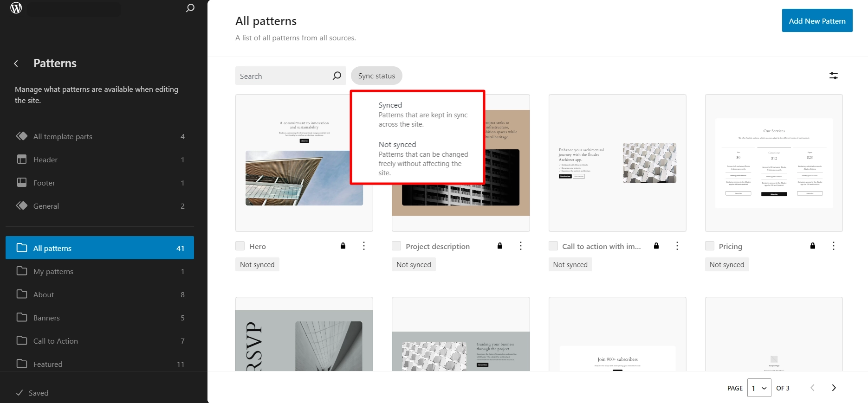Open the Banners patterns category
This screenshot has height=403, width=868.
100,318
